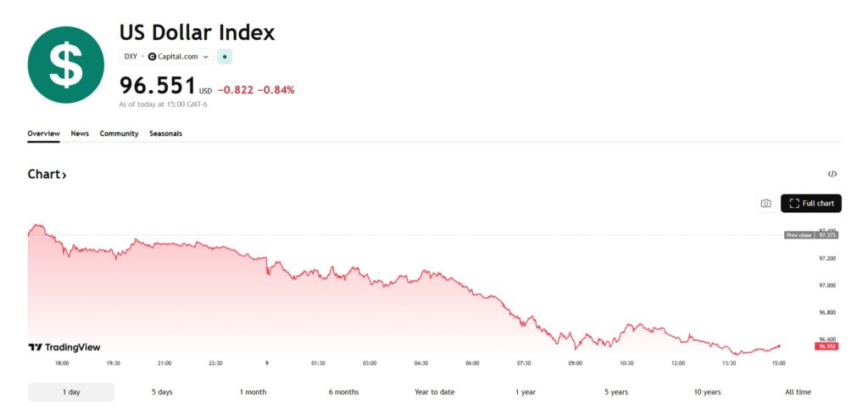Viewport: 868px width, 415px height.
Task: Select the Overview tab
Action: point(43,133)
